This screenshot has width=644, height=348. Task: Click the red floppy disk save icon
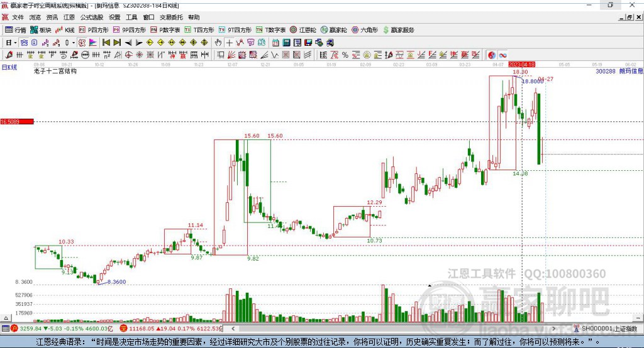tap(308, 43)
